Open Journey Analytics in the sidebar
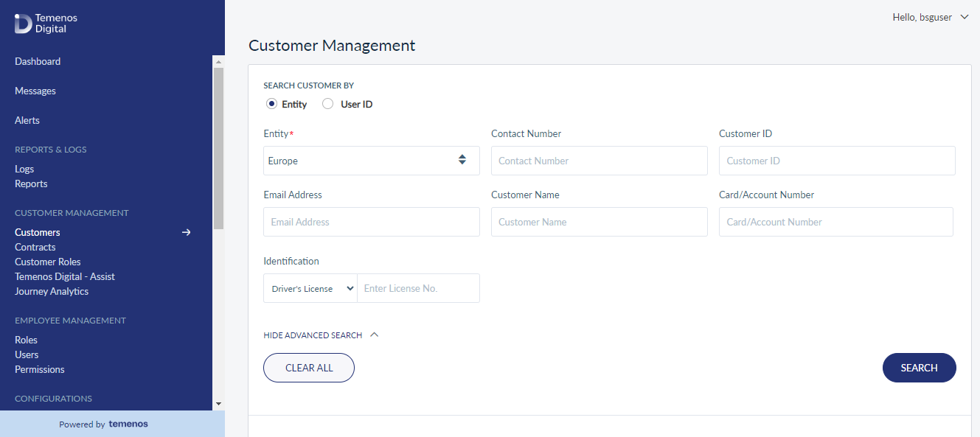Viewport: 980px width, 437px height. 52,291
